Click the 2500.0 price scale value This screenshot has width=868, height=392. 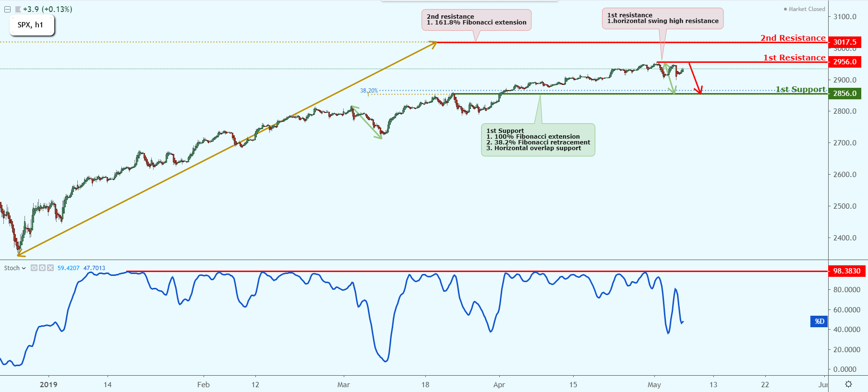point(844,206)
